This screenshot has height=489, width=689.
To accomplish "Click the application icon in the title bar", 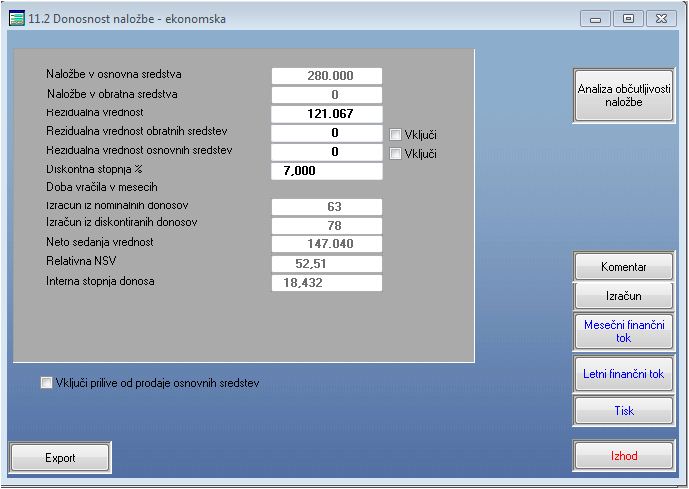I will [x=16, y=18].
